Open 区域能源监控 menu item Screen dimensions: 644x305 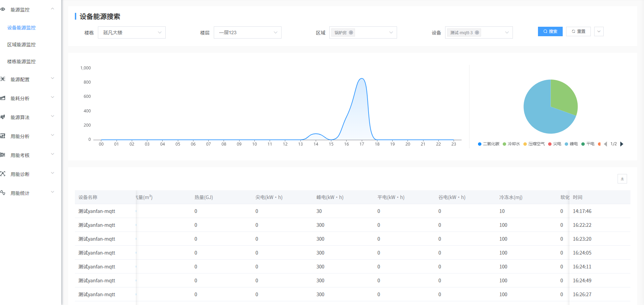coord(21,45)
